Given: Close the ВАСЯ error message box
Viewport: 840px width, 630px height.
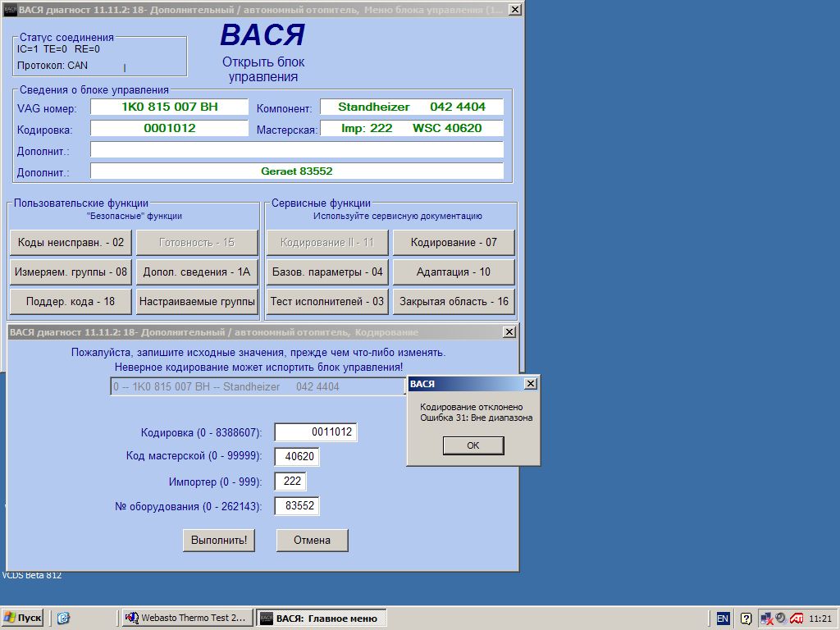Looking at the screenshot, I should 530,384.
